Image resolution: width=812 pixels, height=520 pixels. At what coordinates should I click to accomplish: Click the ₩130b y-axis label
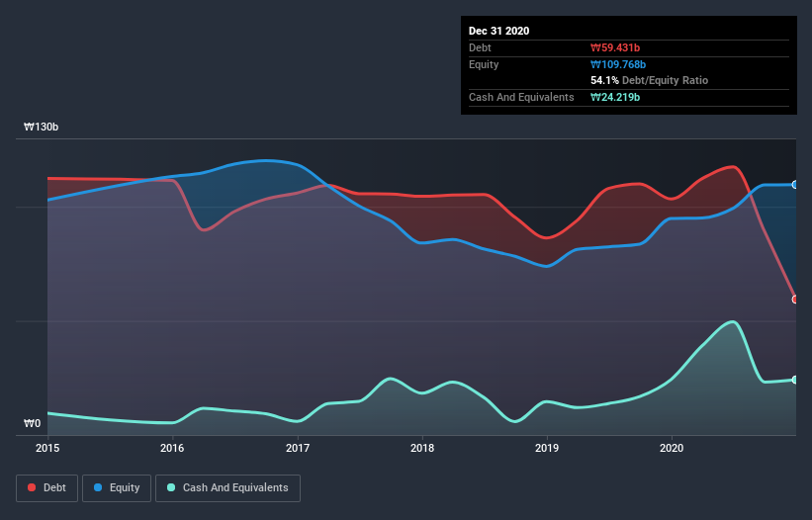(42, 128)
